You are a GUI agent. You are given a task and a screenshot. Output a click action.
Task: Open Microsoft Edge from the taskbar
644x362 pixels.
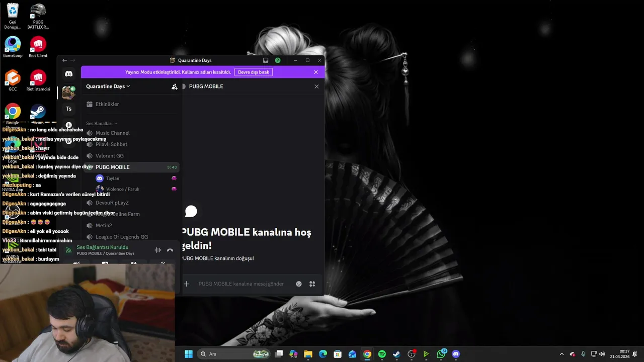click(x=323, y=354)
